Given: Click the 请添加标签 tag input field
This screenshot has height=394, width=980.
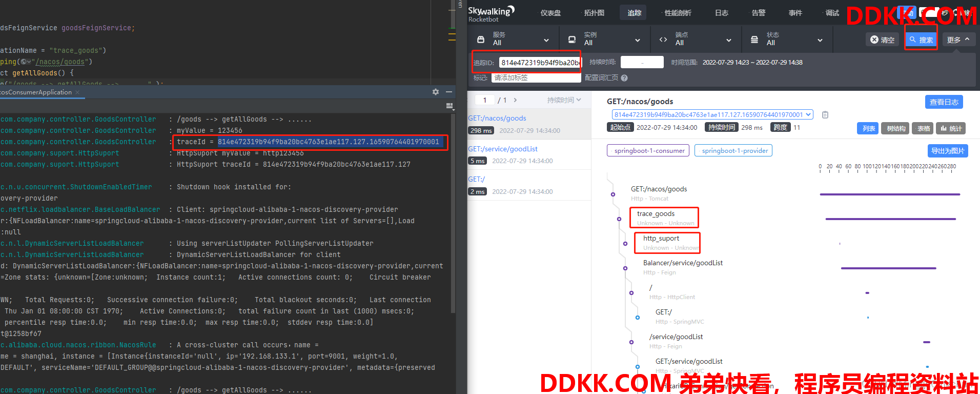Looking at the screenshot, I should click(x=536, y=78).
